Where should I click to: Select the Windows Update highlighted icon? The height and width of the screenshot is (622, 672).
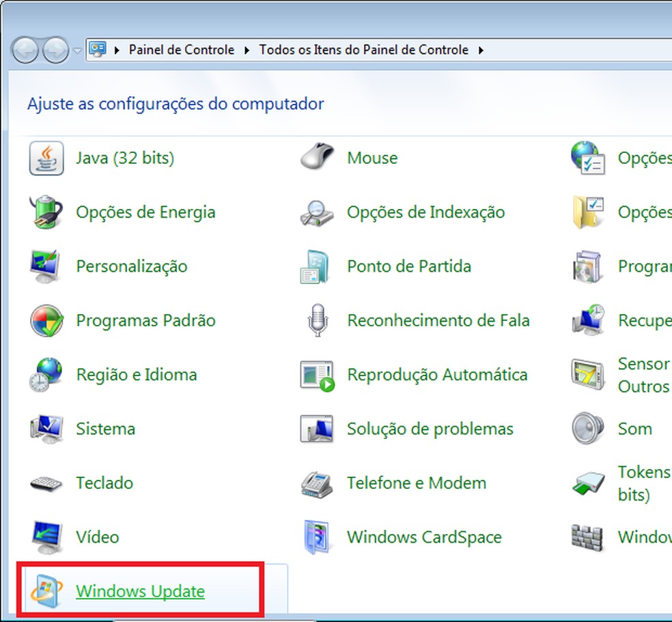tap(46, 591)
